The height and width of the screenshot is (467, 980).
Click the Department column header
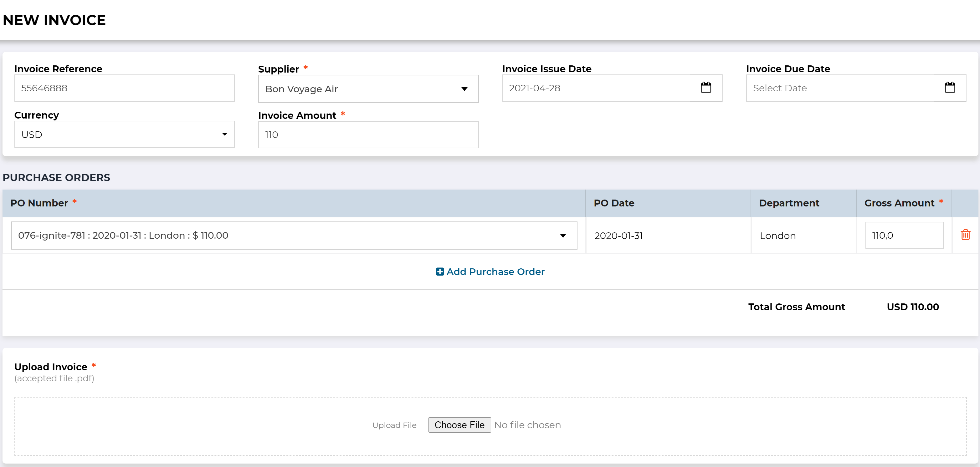[789, 203]
